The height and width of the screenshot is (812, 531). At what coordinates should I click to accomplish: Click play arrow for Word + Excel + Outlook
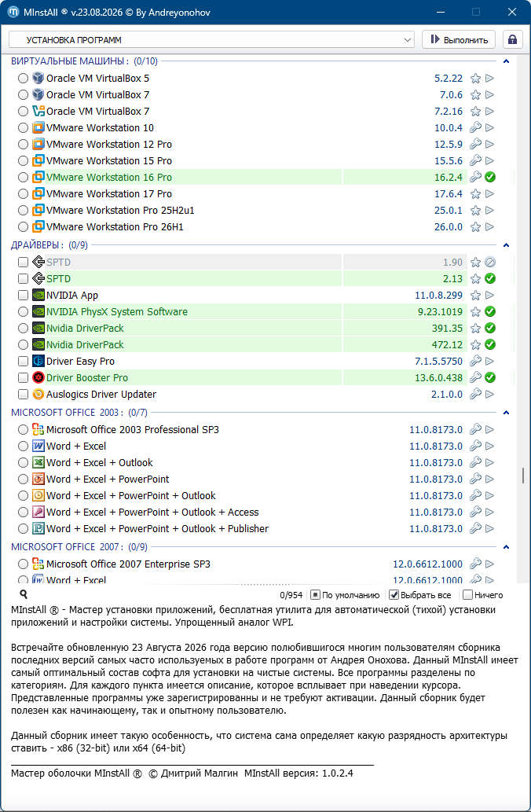[x=489, y=462]
